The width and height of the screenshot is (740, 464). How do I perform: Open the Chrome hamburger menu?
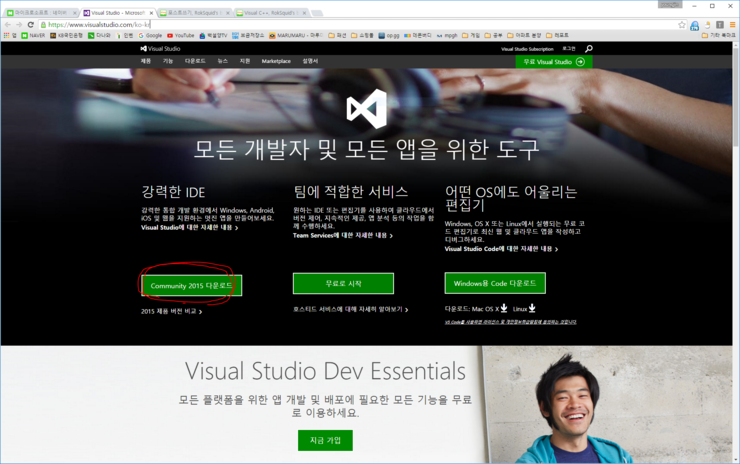732,25
